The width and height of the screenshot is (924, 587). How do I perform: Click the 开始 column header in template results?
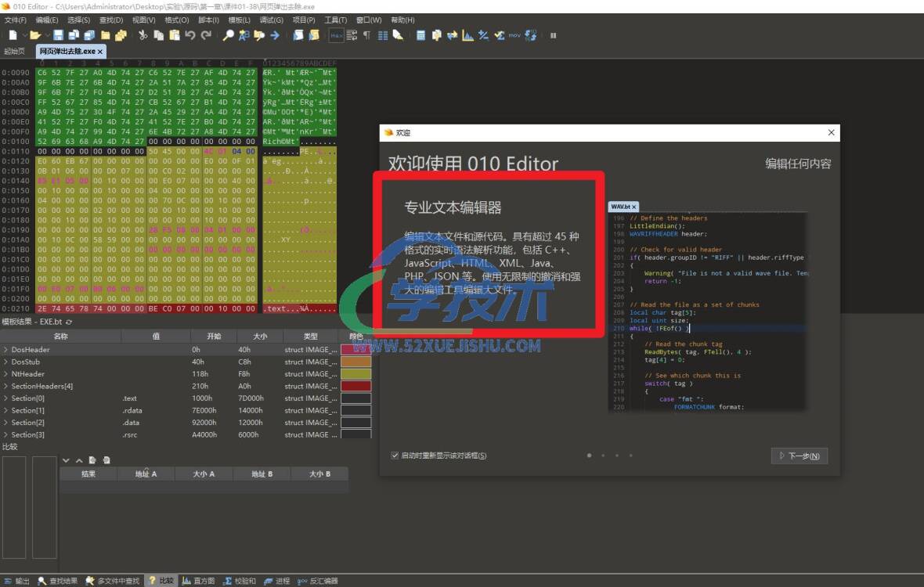(x=214, y=337)
